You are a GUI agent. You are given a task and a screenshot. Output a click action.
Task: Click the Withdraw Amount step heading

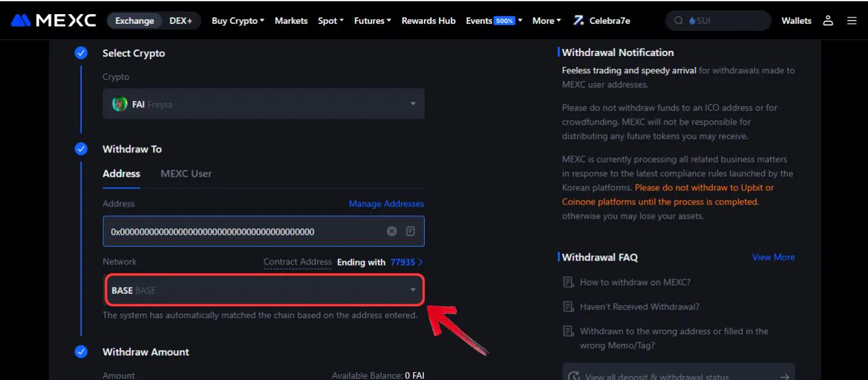(146, 352)
